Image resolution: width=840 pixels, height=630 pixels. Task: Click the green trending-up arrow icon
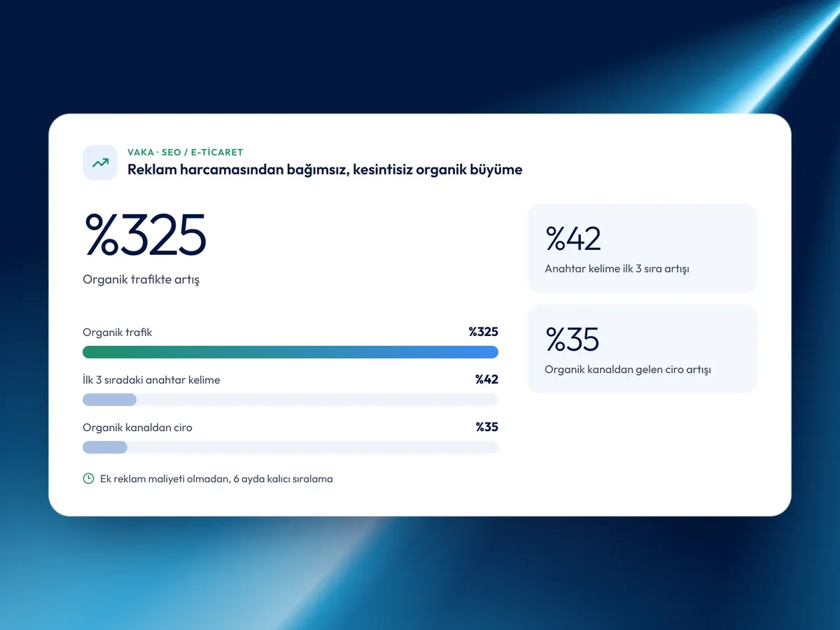click(x=100, y=162)
